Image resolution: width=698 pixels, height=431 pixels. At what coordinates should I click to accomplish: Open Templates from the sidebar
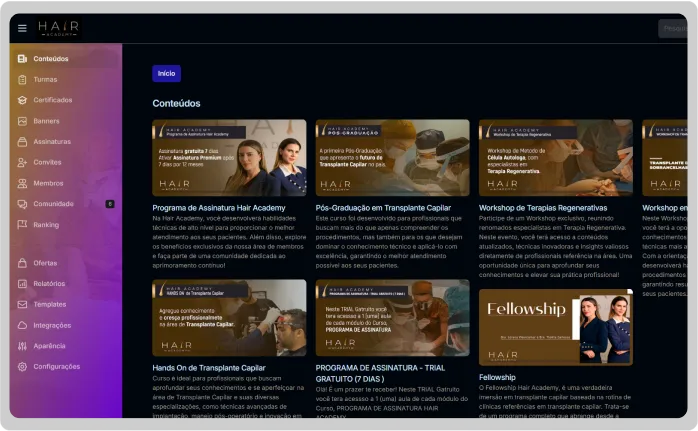click(49, 304)
